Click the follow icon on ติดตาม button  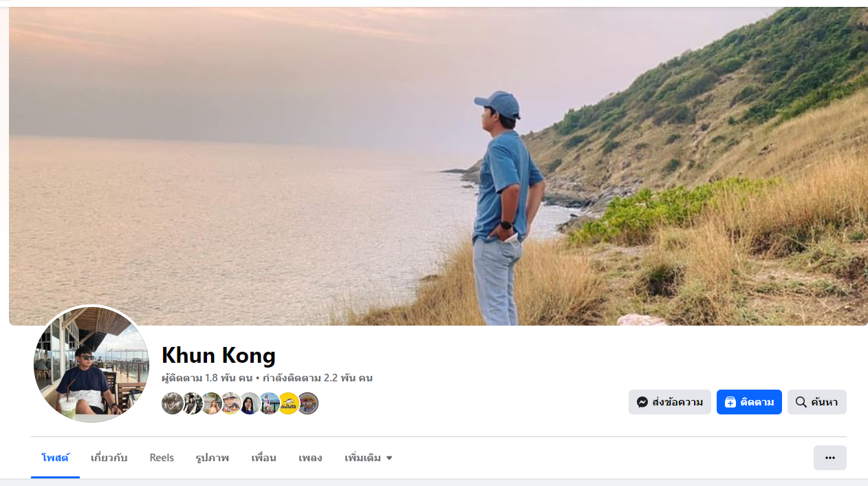730,402
